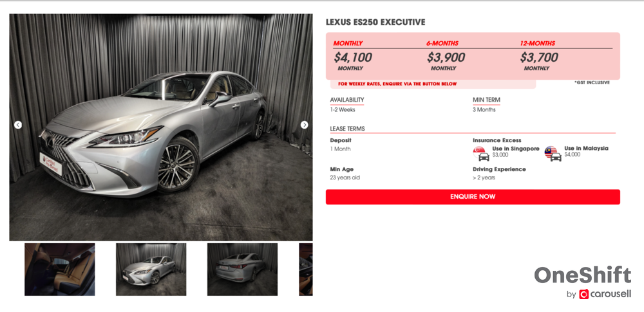The height and width of the screenshot is (312, 644).
Task: Click the previous image arrow on carousel
Action: pos(18,125)
